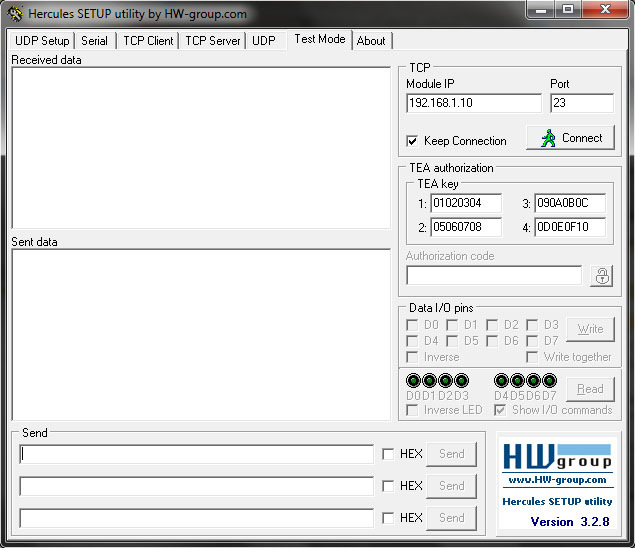Click the Hercules SETUP utility label
The image size is (635, 548).
(557, 501)
